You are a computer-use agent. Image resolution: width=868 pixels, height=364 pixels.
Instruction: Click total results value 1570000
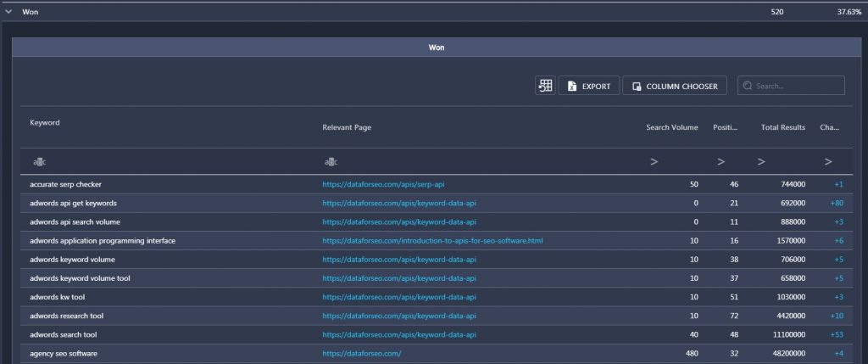click(x=791, y=241)
